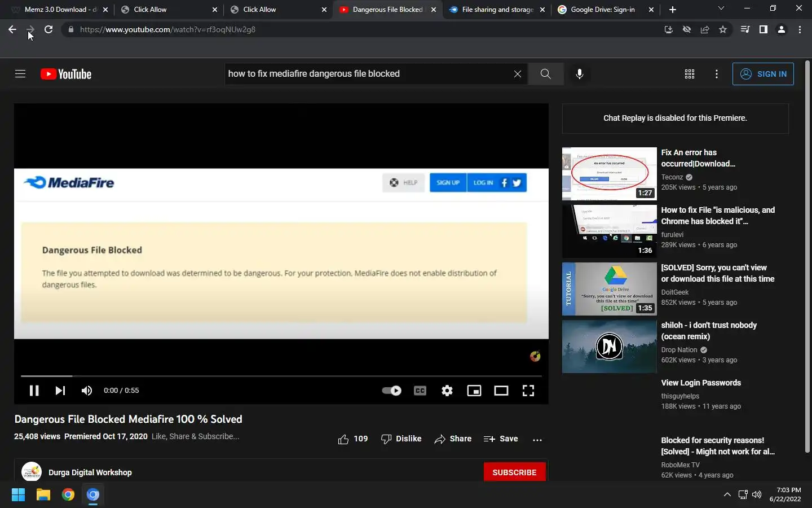Open Windows Start menu
Screen dimensions: 812x508
[x=18, y=495]
